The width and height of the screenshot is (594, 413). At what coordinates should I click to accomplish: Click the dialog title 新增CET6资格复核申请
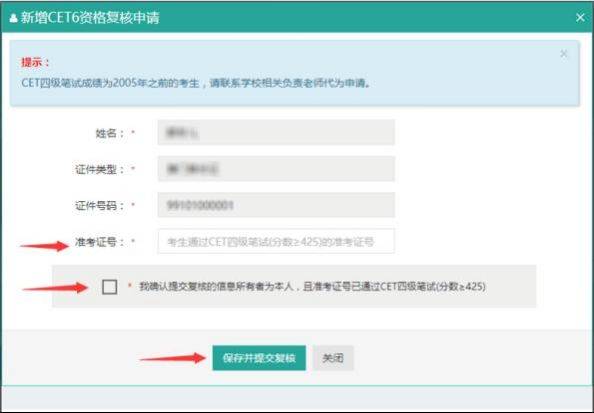[x=90, y=18]
